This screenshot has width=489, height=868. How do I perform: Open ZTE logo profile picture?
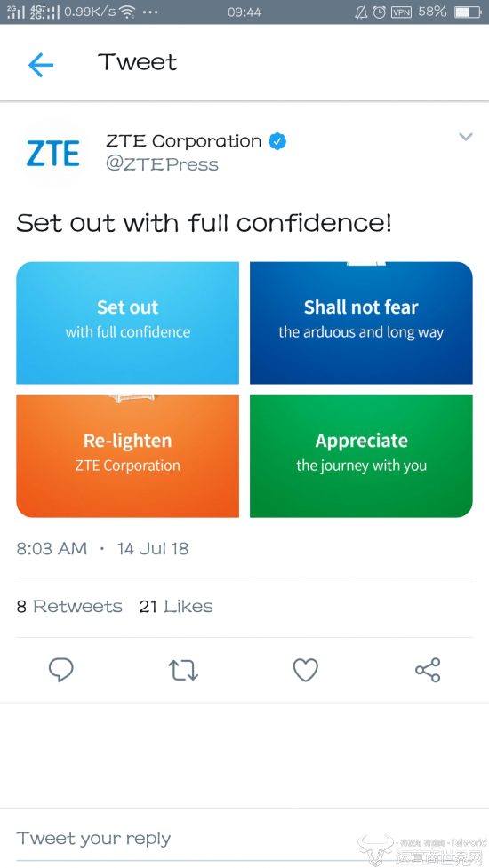coord(53,154)
